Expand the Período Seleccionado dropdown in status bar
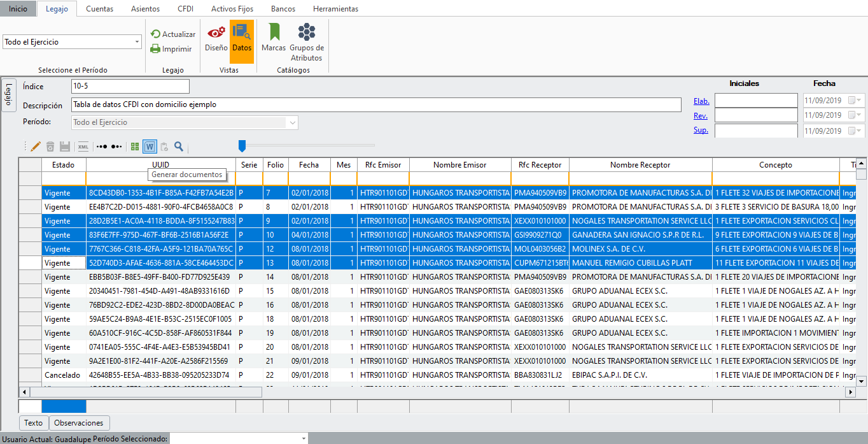Viewport: 868px width, 444px height. (x=304, y=439)
